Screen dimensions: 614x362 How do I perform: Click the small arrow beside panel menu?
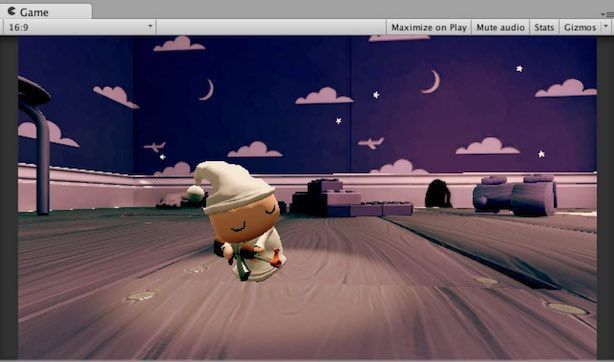coord(603,14)
